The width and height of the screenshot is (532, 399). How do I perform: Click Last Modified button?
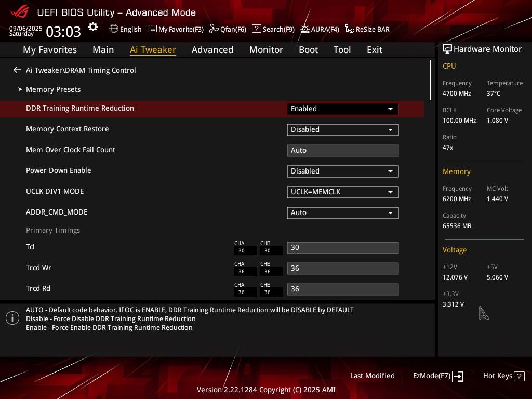372,376
